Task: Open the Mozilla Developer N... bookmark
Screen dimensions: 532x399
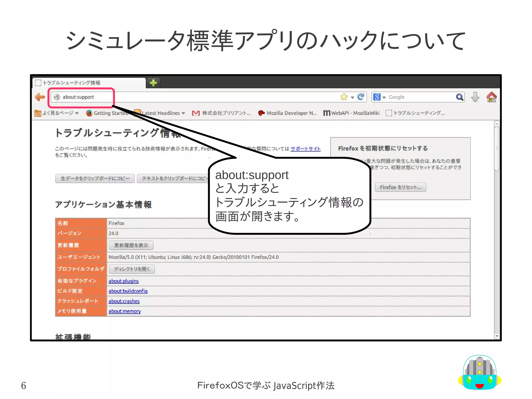Action: [x=288, y=113]
